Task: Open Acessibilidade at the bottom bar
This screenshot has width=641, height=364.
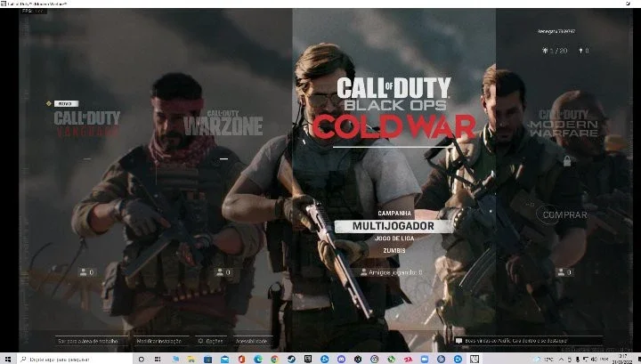Action: coord(251,341)
